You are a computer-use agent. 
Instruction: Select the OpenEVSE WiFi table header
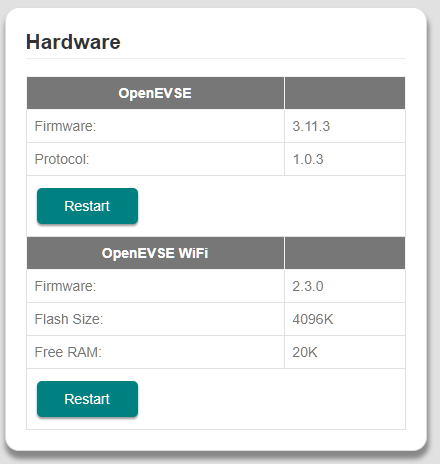tap(155, 253)
